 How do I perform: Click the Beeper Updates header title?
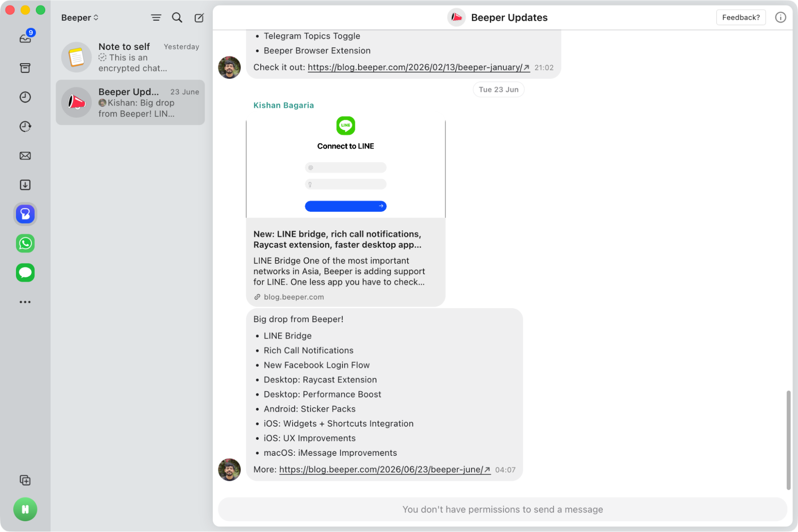[x=509, y=18]
